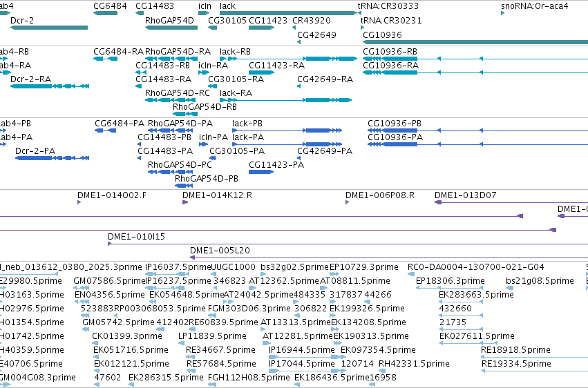Viewport: 588px width, 388px height.
Task: Select the EP10729.3prime EST label
Action: (363, 267)
